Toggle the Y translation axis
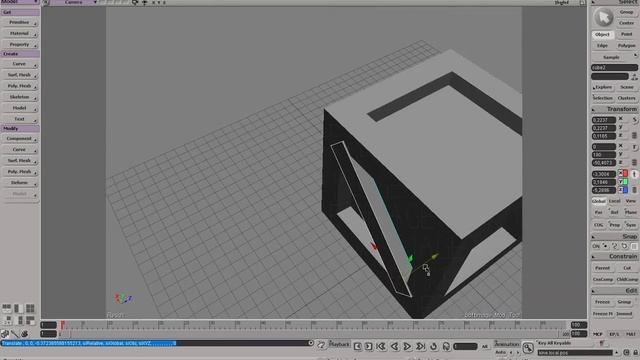 point(623,182)
